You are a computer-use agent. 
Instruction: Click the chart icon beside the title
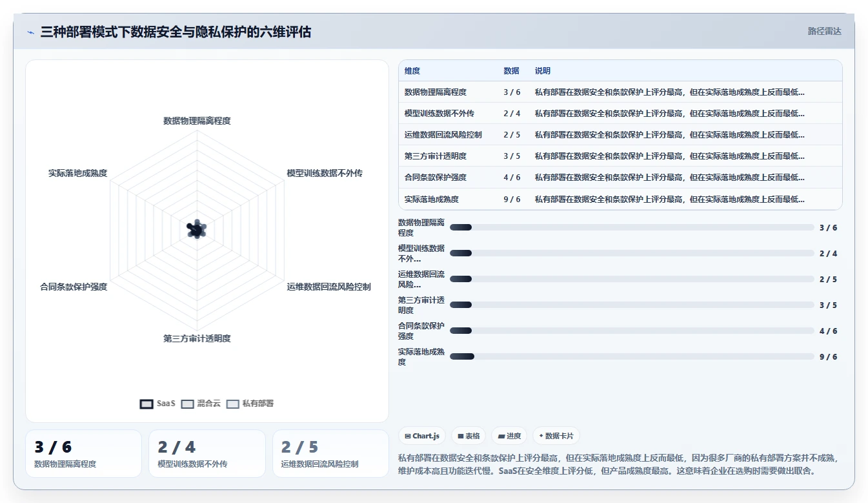pos(30,32)
